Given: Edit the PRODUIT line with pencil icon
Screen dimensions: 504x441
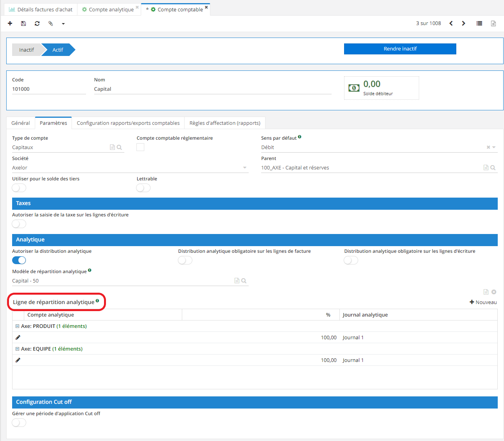Looking at the screenshot, I should point(18,337).
